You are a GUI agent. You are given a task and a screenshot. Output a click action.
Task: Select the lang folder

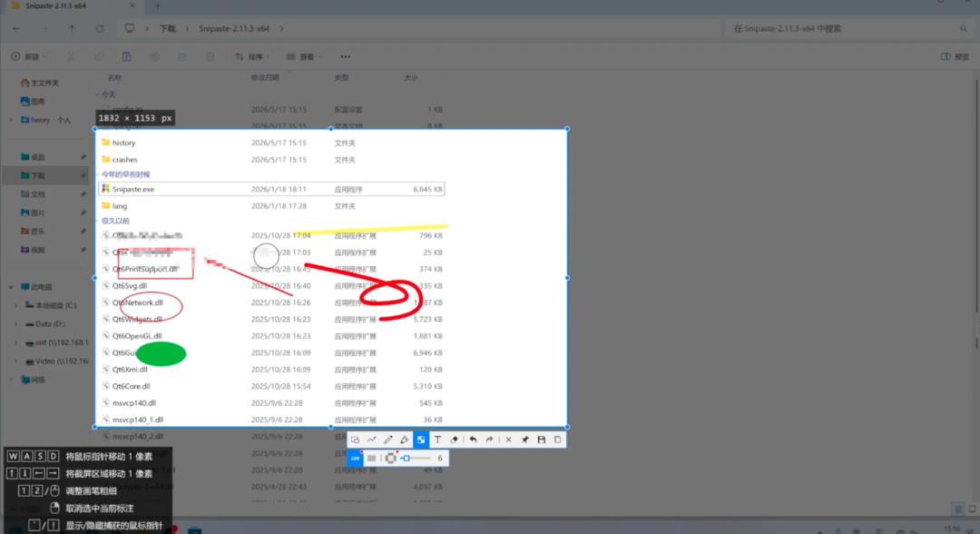point(272,206)
